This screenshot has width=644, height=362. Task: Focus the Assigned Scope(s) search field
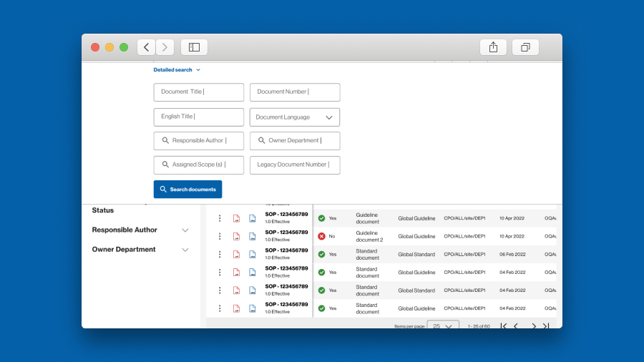pos(199,165)
